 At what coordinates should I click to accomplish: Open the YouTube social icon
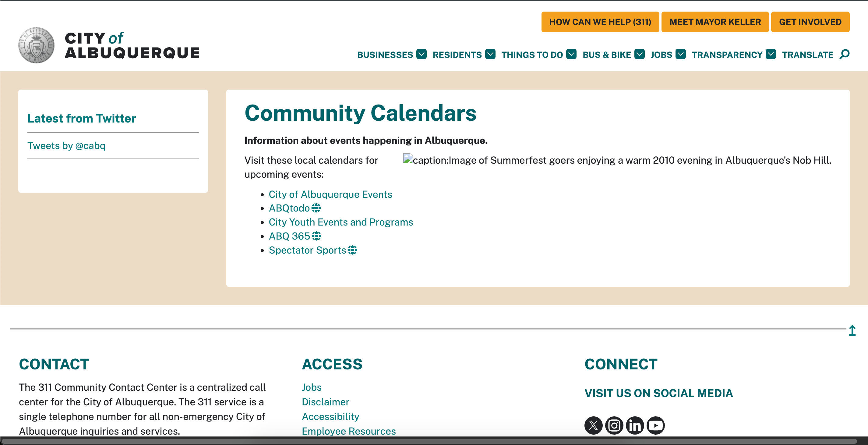(656, 425)
